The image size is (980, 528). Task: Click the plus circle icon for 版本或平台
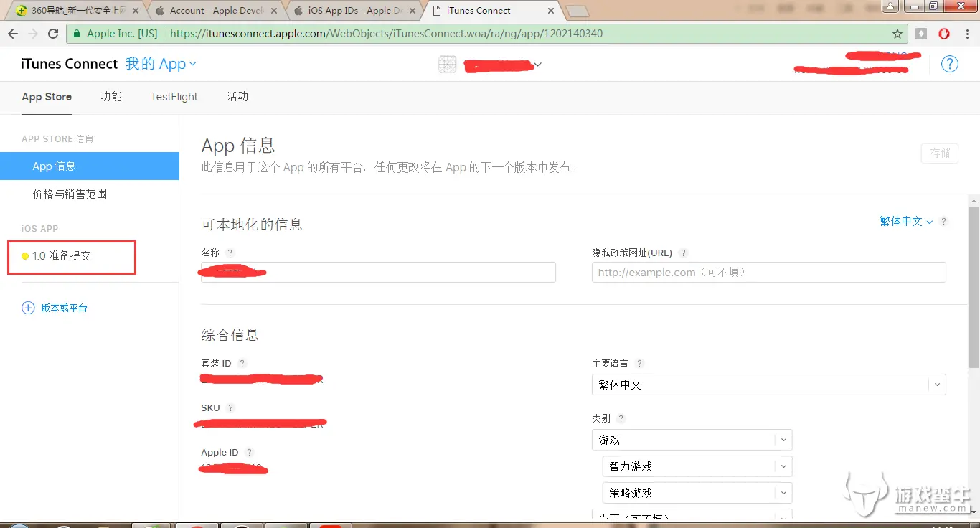pos(28,308)
